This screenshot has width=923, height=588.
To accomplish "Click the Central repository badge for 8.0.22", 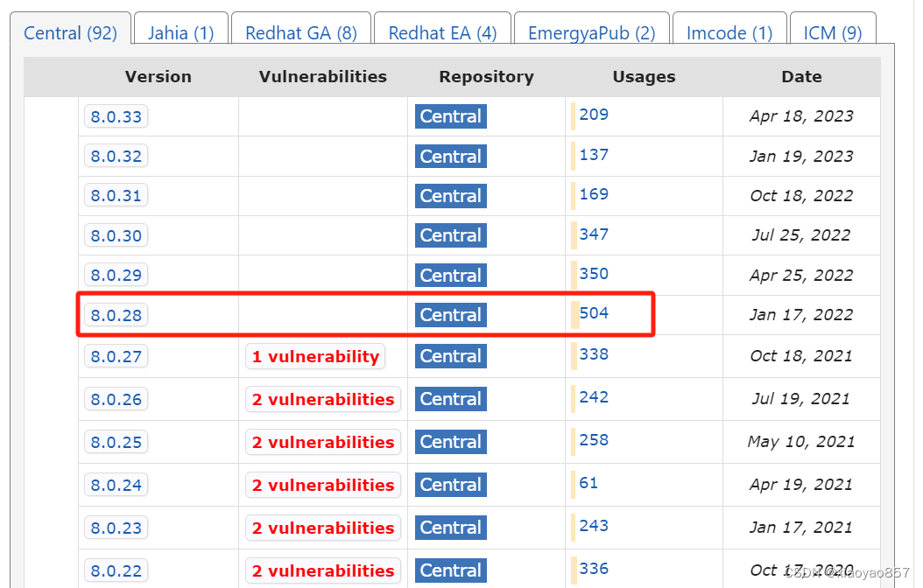I will (x=451, y=570).
